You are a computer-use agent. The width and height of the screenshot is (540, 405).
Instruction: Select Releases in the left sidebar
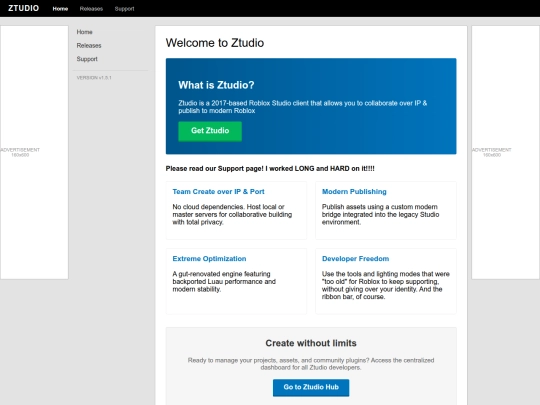(x=89, y=45)
